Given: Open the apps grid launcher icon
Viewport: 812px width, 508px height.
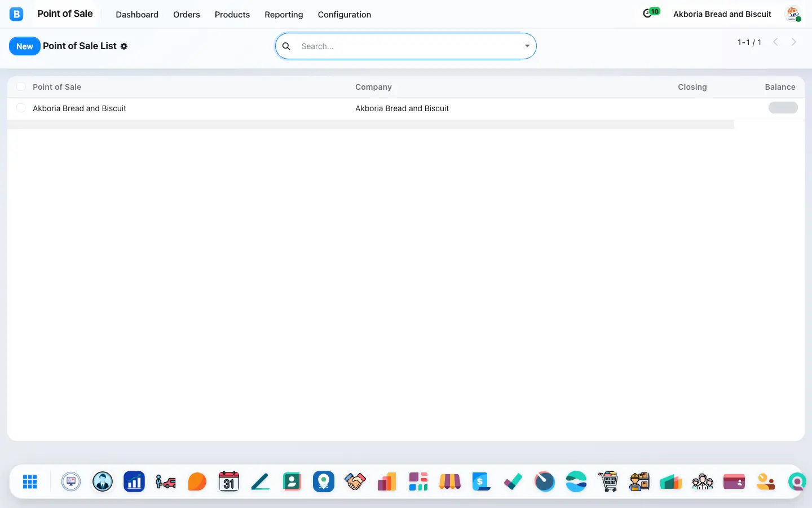Looking at the screenshot, I should 30,481.
